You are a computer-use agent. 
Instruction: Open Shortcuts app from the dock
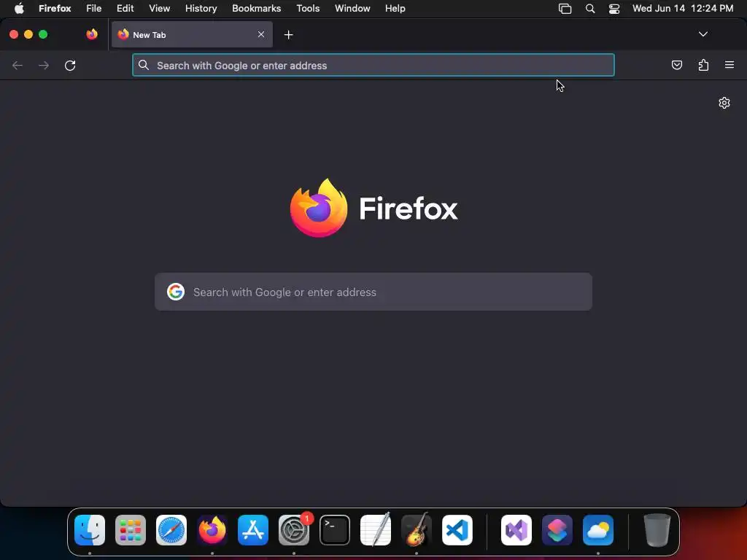(557, 530)
